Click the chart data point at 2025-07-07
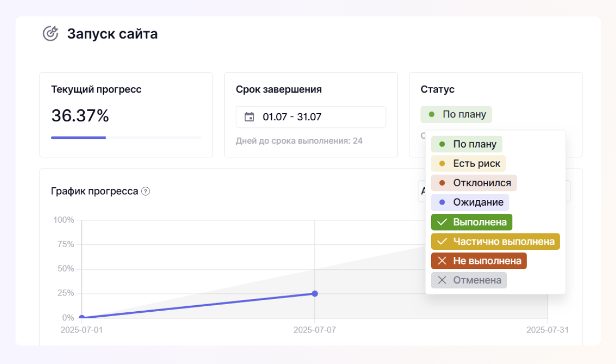The width and height of the screenshot is (616, 364). [314, 293]
